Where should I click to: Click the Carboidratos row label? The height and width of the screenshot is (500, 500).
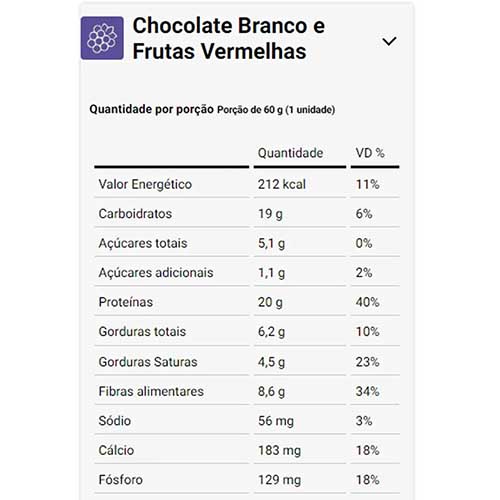click(135, 214)
